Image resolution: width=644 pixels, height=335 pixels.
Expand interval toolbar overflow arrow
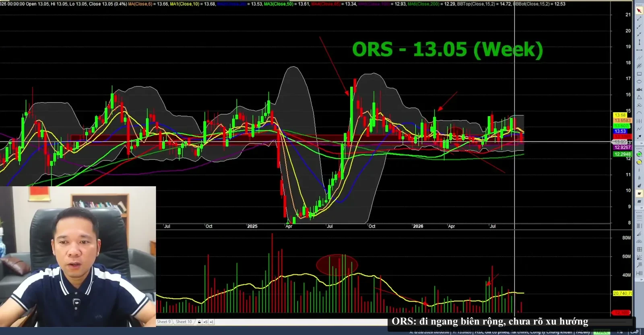click(641, 208)
